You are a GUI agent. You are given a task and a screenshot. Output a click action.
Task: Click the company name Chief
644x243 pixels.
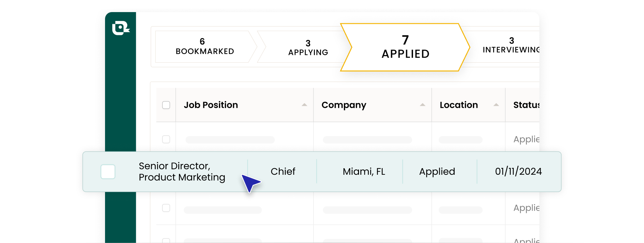283,171
